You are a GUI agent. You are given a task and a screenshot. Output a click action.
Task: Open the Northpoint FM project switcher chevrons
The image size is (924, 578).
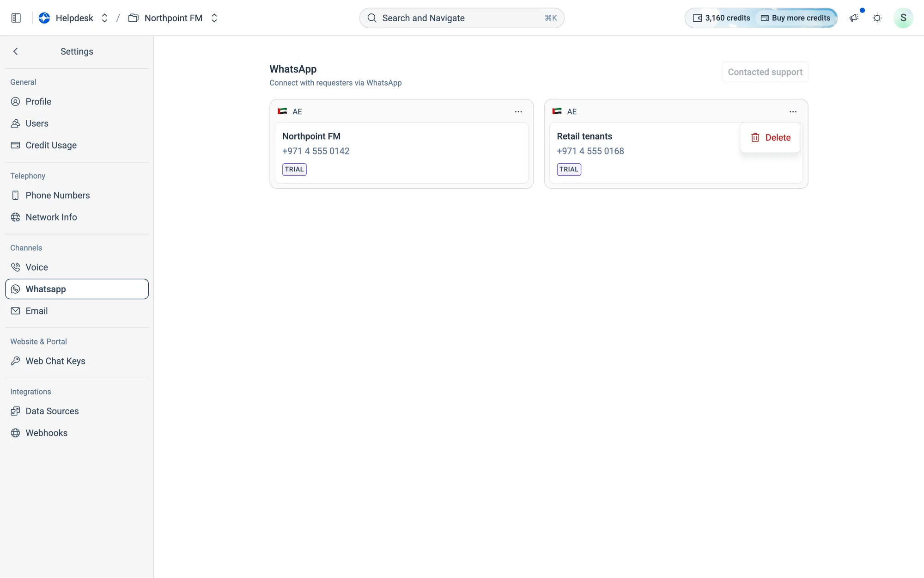click(214, 18)
